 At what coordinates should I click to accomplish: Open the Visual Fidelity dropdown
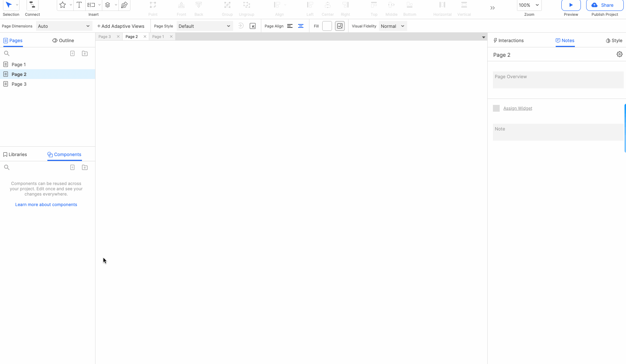pyautogui.click(x=392, y=26)
